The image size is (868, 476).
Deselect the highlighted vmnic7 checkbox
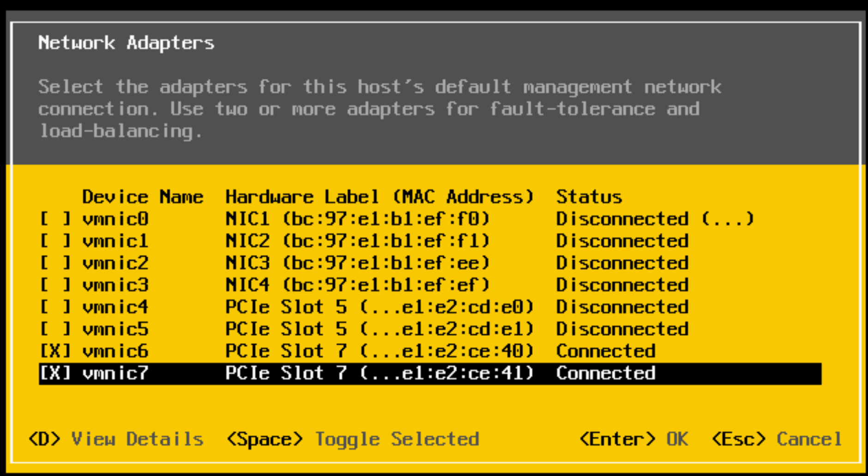tap(55, 373)
